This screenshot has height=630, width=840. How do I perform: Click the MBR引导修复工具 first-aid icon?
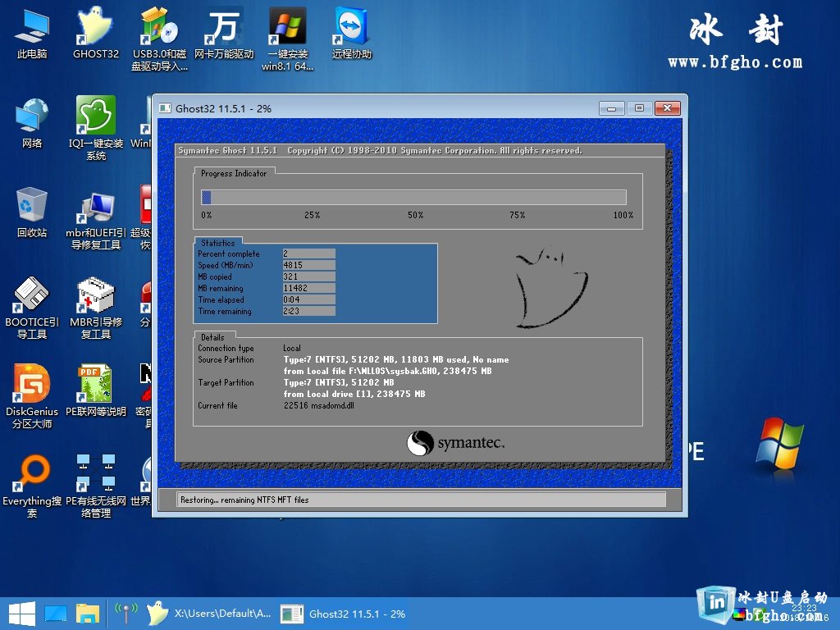[x=95, y=308]
